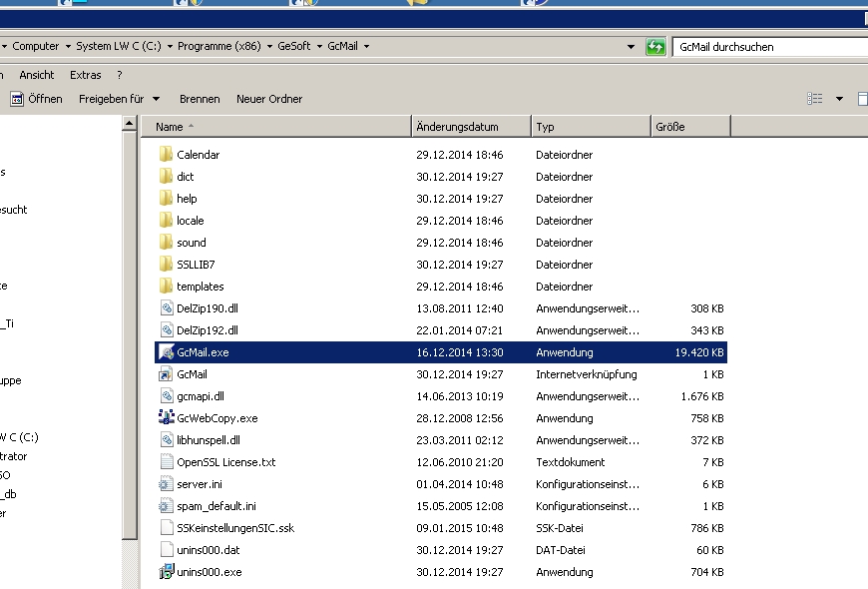Click the unins000.dat file icon
The height and width of the screenshot is (589, 868).
tap(166, 550)
